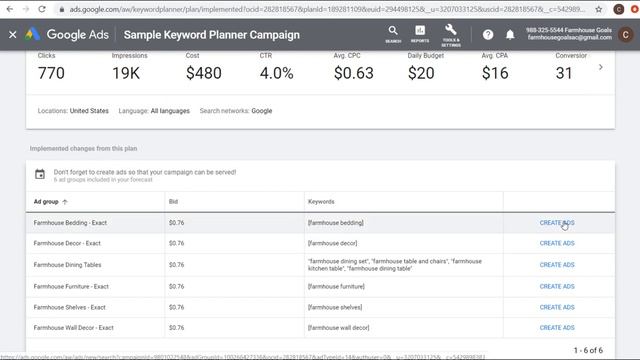Click the browser address bar

(327, 9)
